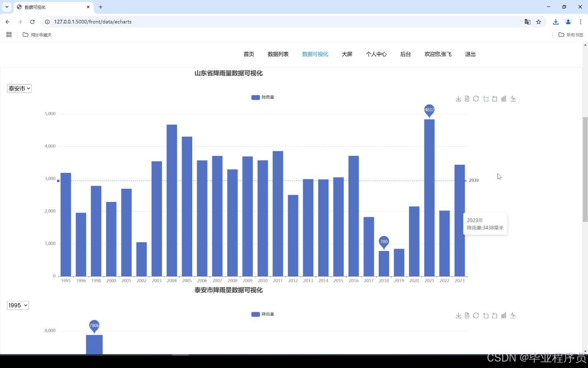
Task: Reset area zoom on the top chart
Action: pos(495,99)
